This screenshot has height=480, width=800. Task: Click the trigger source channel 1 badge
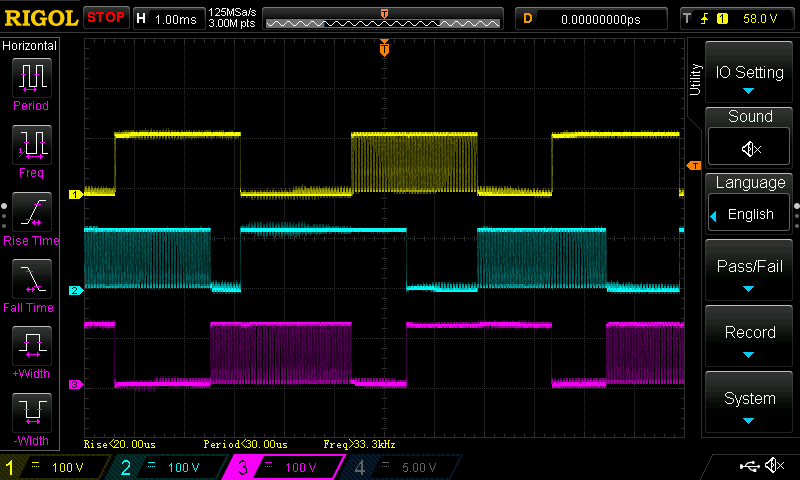click(x=722, y=19)
